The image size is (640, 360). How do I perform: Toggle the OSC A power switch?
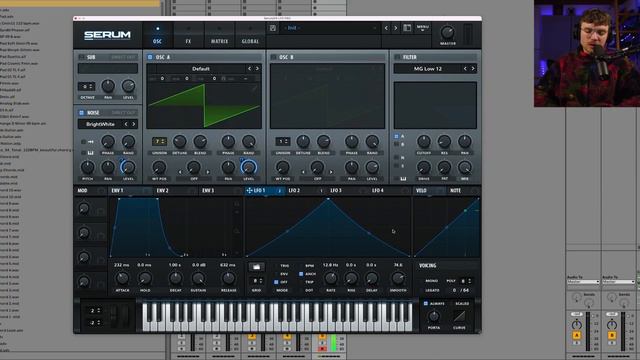click(150, 57)
